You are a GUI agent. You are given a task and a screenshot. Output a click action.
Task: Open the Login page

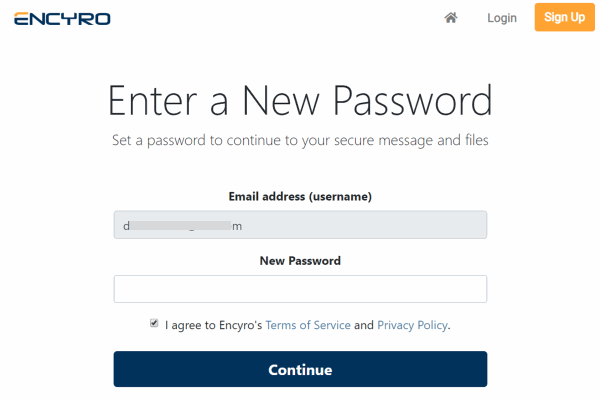pos(502,18)
